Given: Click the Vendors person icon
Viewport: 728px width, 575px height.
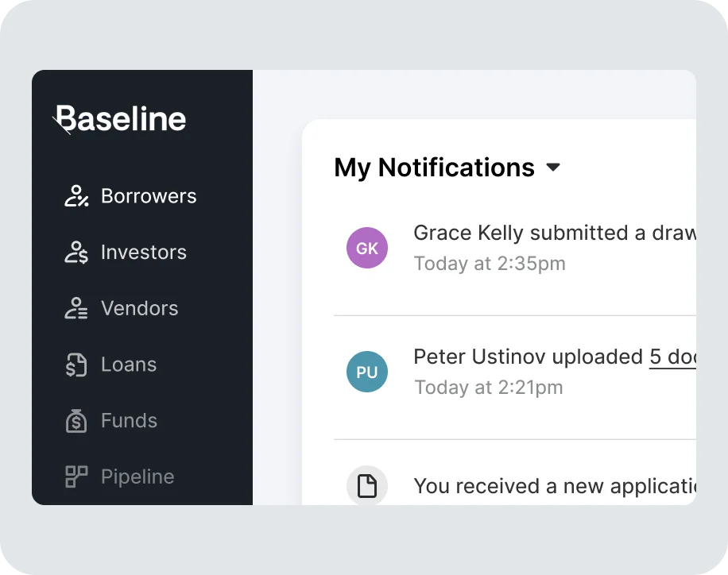Looking at the screenshot, I should (x=76, y=308).
